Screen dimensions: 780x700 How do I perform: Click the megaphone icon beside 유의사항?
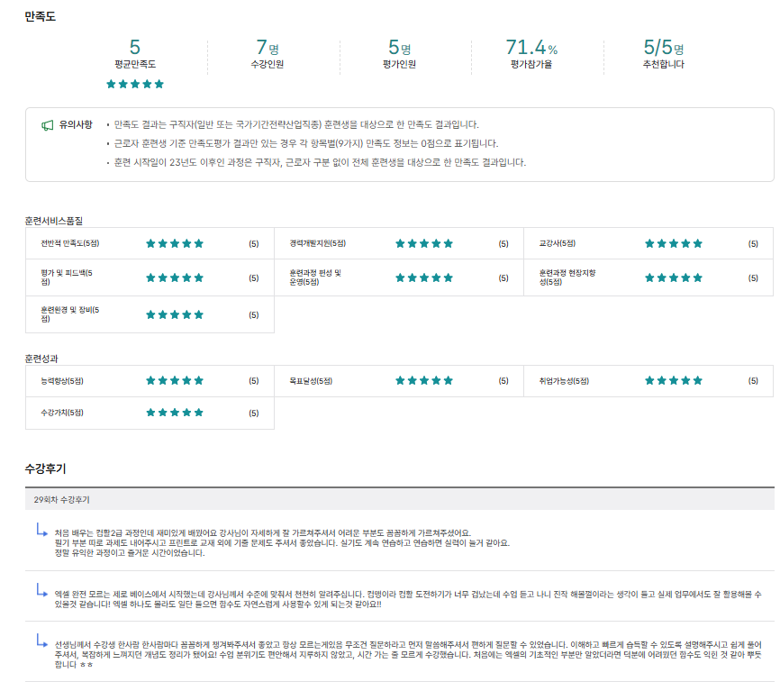pyautogui.click(x=48, y=125)
